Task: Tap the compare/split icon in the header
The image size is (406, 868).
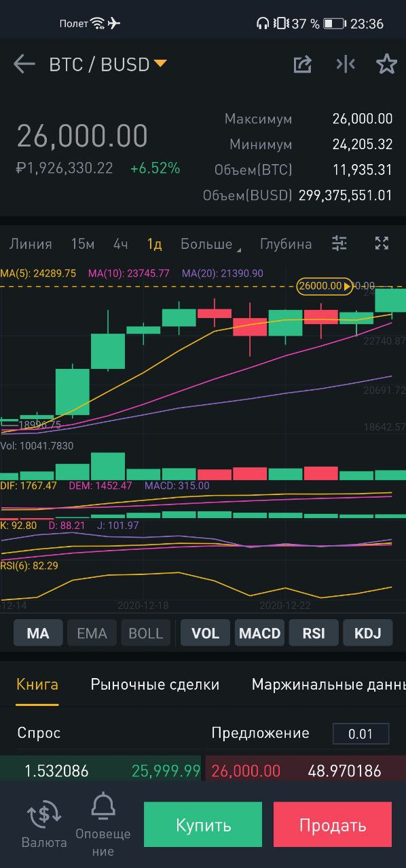Action: [346, 64]
